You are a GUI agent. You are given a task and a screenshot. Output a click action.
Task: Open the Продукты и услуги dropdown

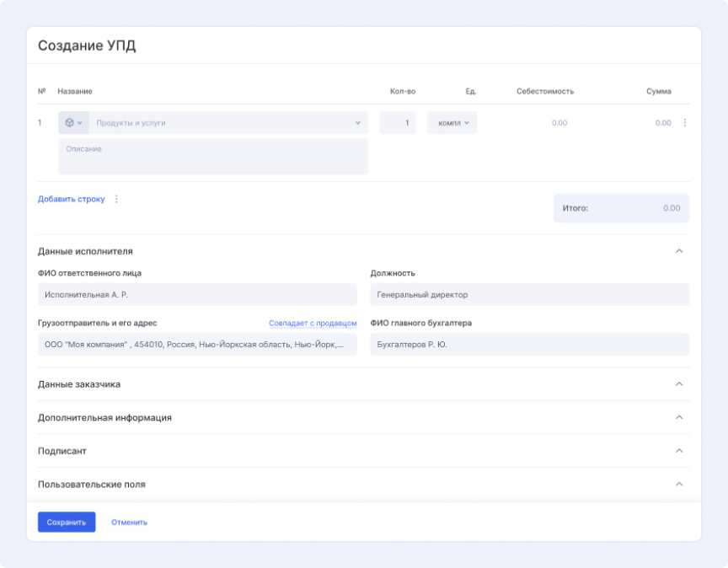tap(227, 123)
